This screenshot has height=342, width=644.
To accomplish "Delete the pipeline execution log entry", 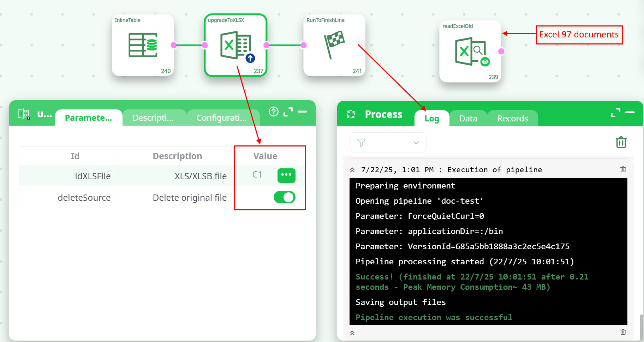I will 623,169.
